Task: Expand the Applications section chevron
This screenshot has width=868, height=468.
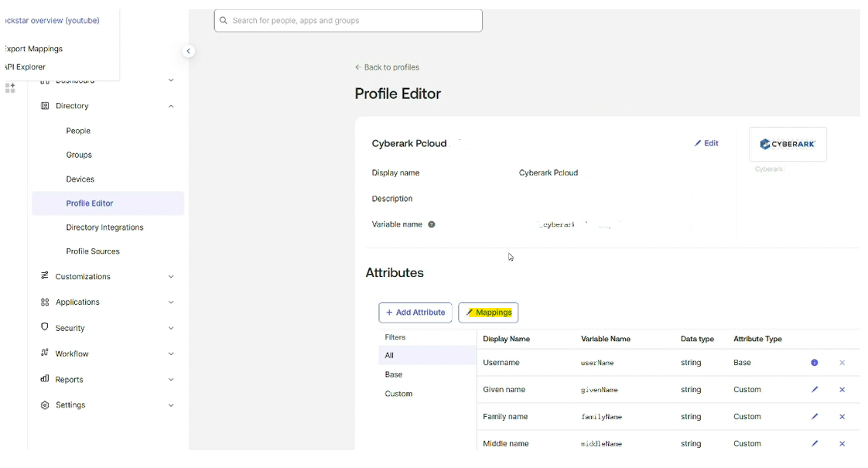Action: (x=171, y=302)
